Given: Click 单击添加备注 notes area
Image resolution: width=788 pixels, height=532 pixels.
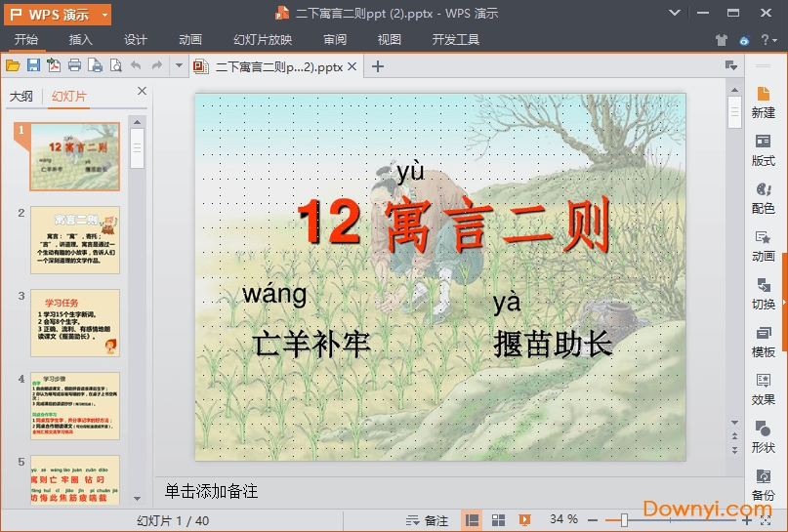Looking at the screenshot, I should pyautogui.click(x=211, y=491).
